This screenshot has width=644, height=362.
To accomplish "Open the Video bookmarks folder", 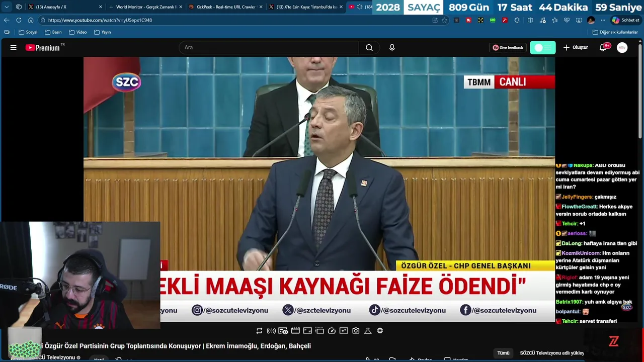I will (78, 32).
